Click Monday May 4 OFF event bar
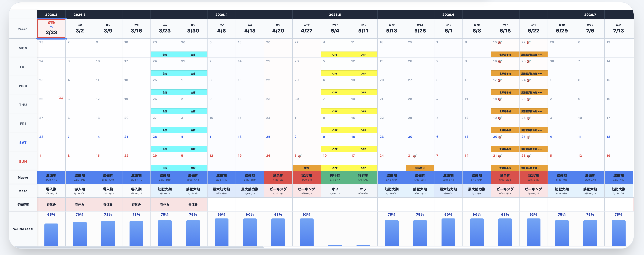This screenshot has height=255, width=644. coord(335,54)
